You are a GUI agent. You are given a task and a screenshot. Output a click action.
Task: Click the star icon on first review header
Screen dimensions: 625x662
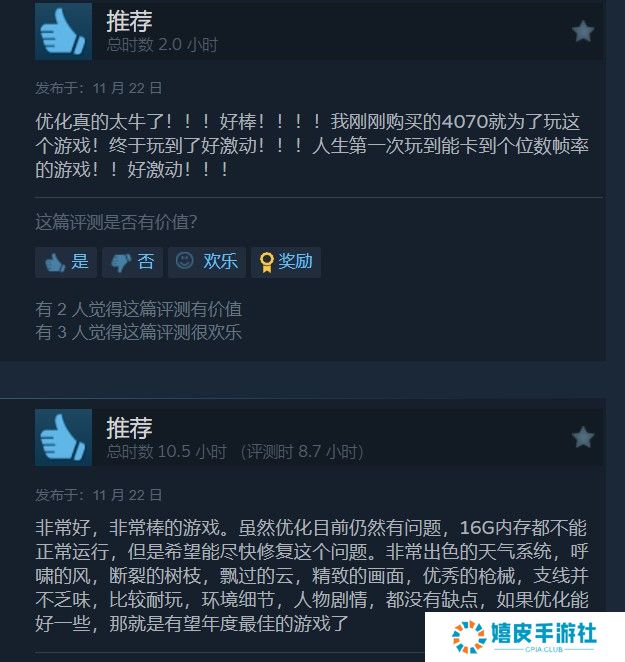tap(583, 31)
